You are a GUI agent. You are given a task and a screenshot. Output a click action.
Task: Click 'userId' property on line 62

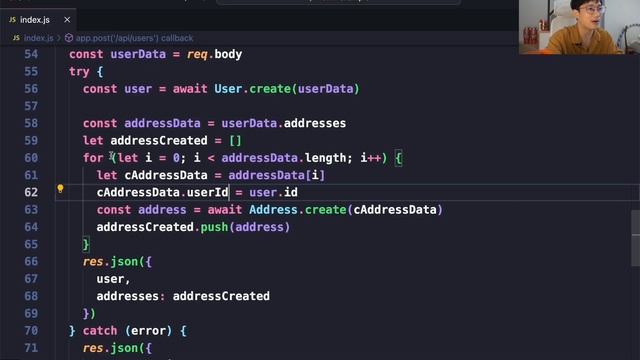click(207, 192)
